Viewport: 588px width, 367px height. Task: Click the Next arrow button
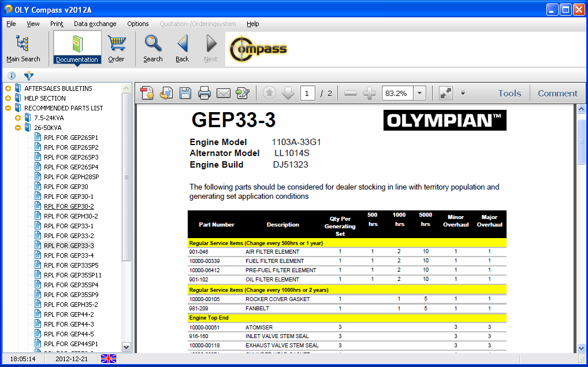coord(211,49)
